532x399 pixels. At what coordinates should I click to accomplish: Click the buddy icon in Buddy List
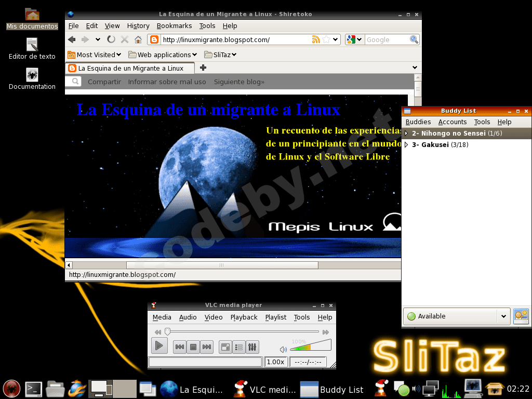coord(521,316)
